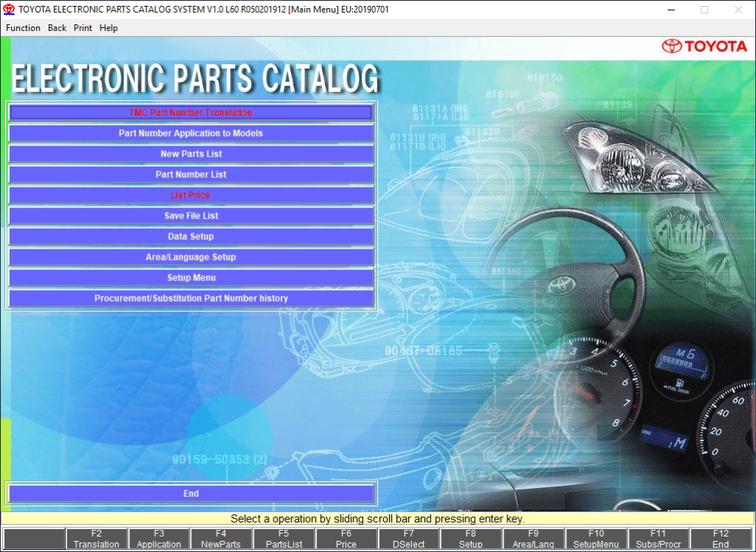Click the Toyota logo in the title bar
Viewport: 756px width, 552px height.
click(x=10, y=10)
